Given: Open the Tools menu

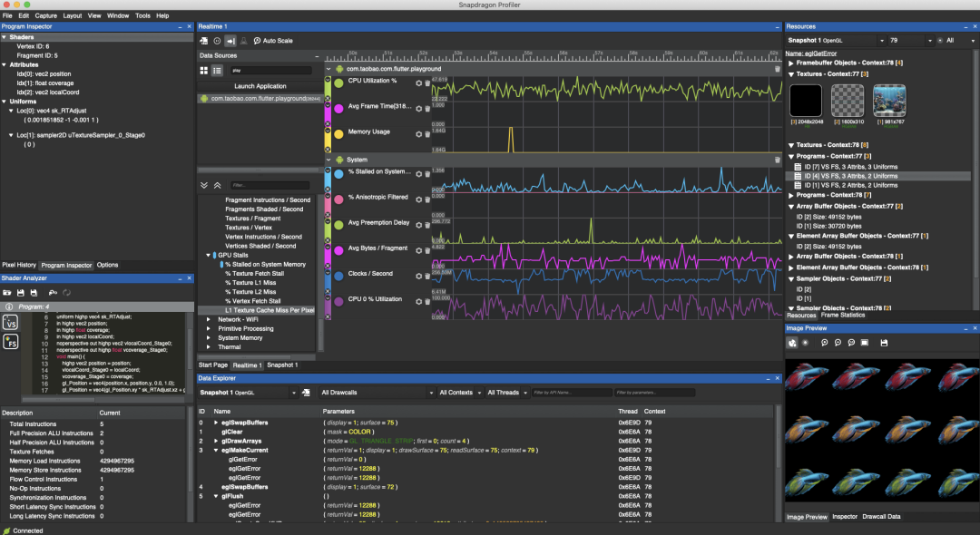Looking at the screenshot, I should click(142, 15).
